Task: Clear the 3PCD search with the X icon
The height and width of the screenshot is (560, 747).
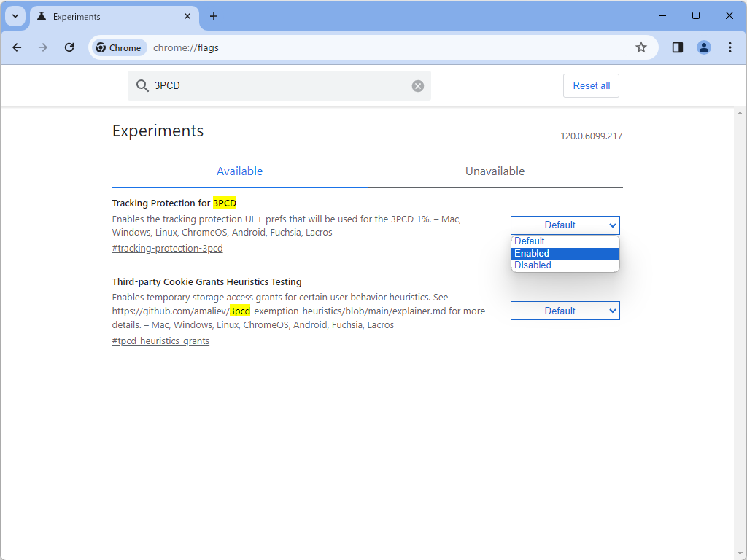Action: tap(417, 85)
